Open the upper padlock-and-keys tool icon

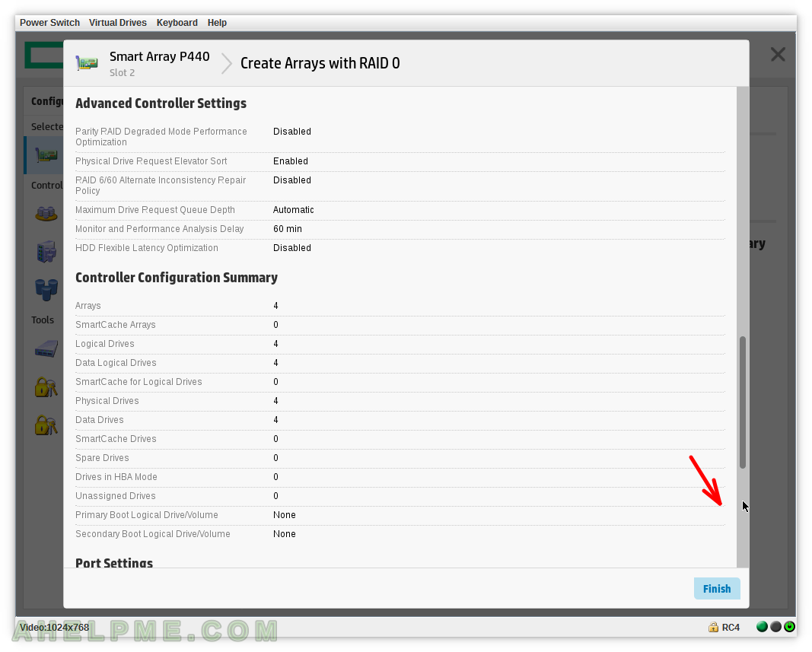tap(46, 386)
